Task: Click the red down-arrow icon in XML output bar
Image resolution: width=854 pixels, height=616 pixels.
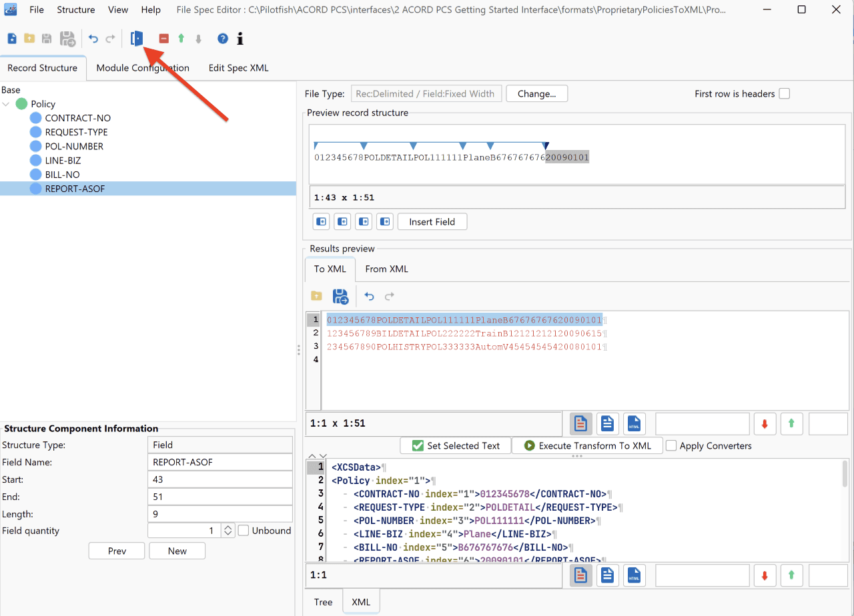Action: [765, 575]
